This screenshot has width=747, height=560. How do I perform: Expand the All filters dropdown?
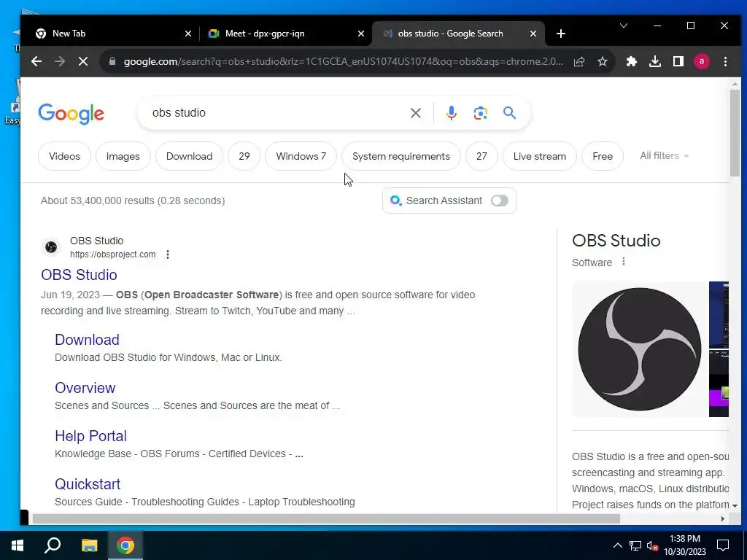pos(664,156)
